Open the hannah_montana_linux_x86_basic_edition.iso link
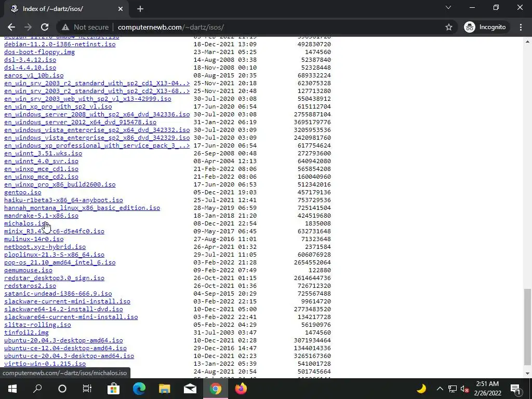 82,208
